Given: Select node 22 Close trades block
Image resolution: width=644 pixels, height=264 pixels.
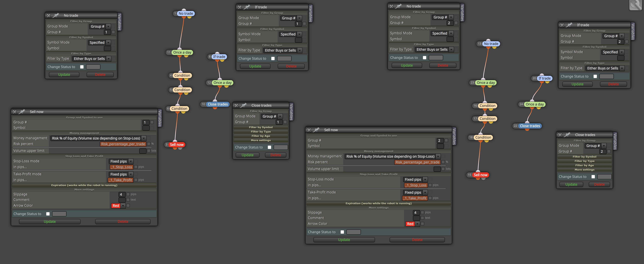Looking at the screenshot, I should (x=530, y=126).
